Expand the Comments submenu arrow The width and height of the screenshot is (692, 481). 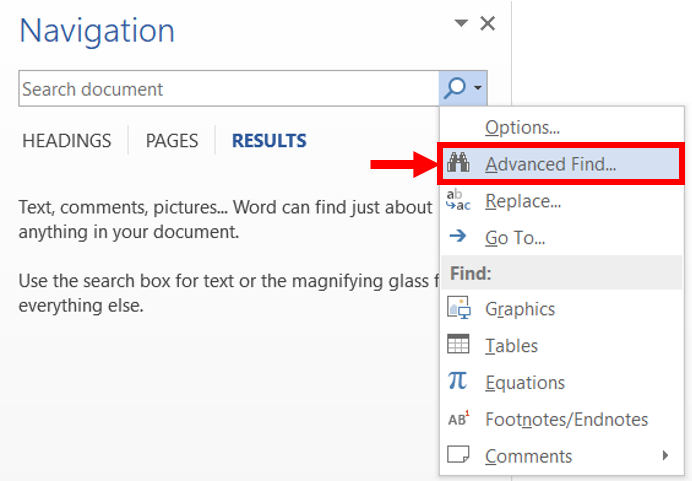pos(665,455)
